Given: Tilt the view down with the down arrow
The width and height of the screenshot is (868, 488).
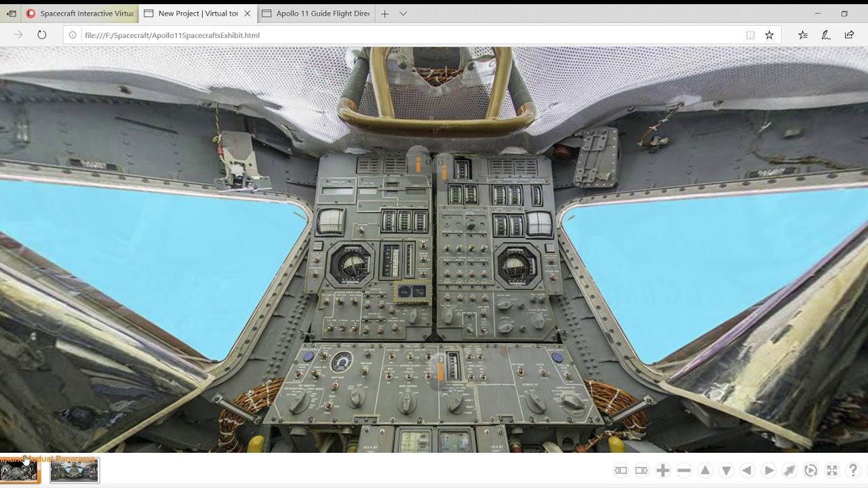Looking at the screenshot, I should tap(726, 470).
